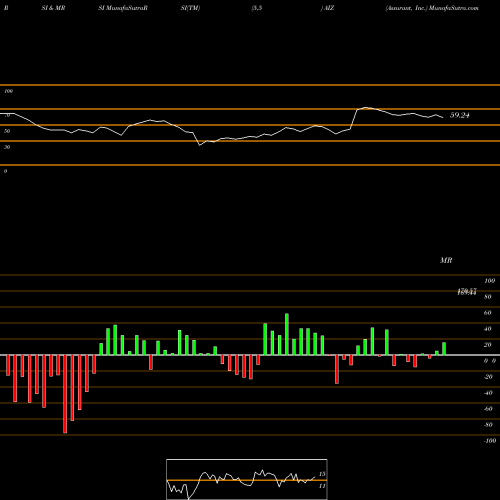Click the RSI axis label 30

pyautogui.click(x=7, y=147)
